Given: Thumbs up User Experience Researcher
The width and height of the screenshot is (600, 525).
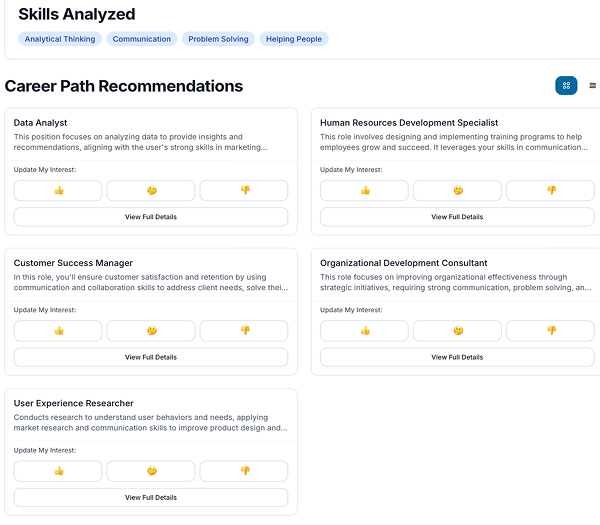Looking at the screenshot, I should (x=58, y=471).
